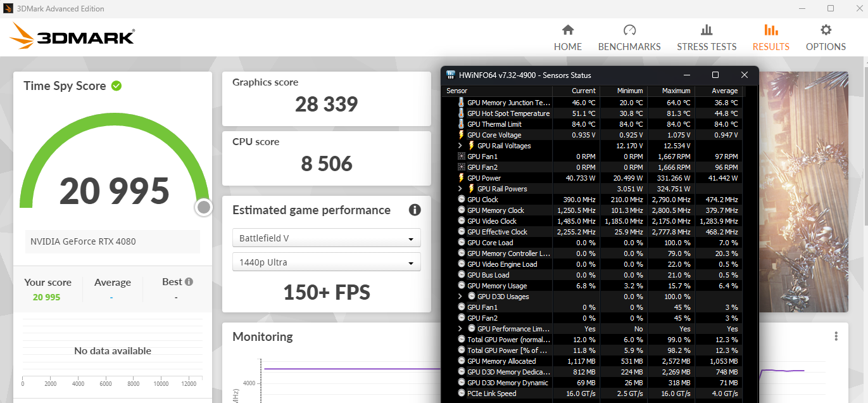
Task: Select the GPU D3D Memory Dynamic row label
Action: [x=508, y=383]
